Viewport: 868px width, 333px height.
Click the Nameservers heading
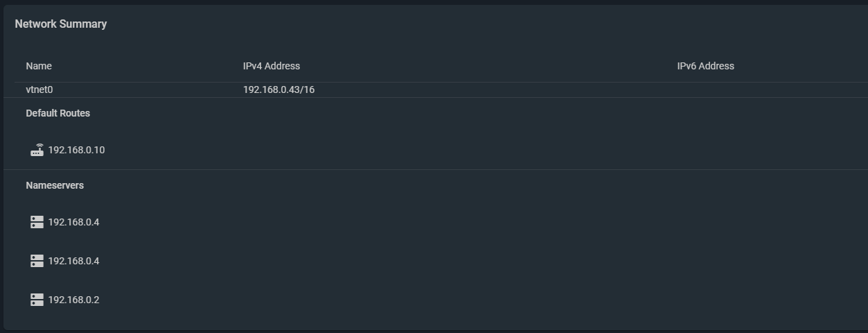tap(55, 185)
